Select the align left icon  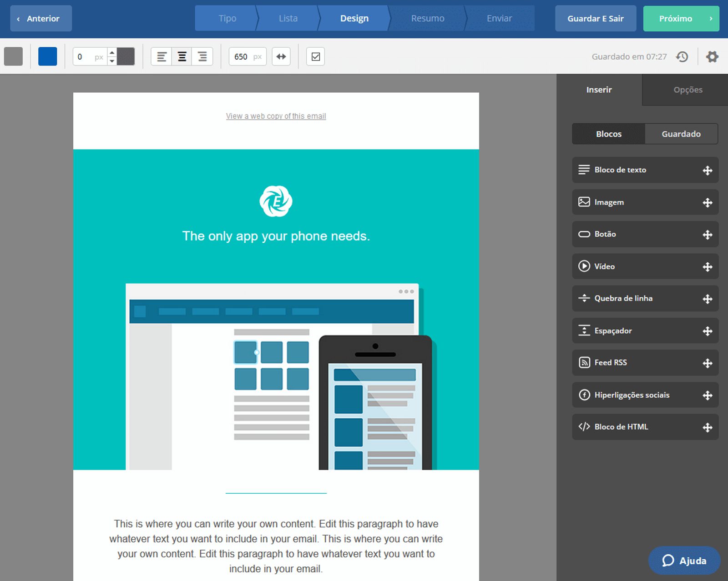point(162,57)
